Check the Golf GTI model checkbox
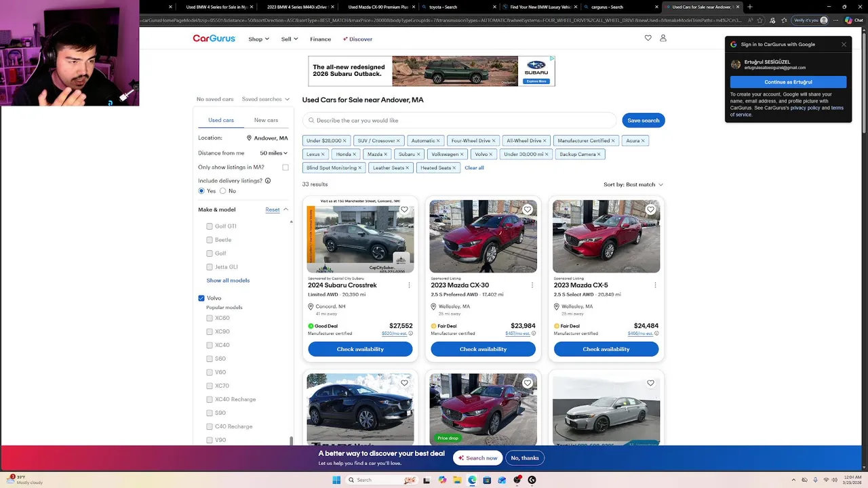The image size is (868, 488). pos(210,226)
